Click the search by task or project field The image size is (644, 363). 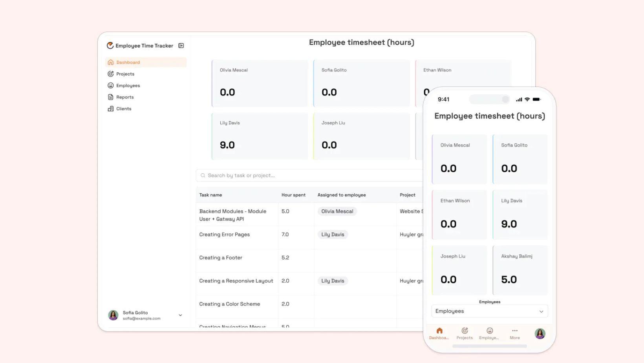tap(309, 176)
